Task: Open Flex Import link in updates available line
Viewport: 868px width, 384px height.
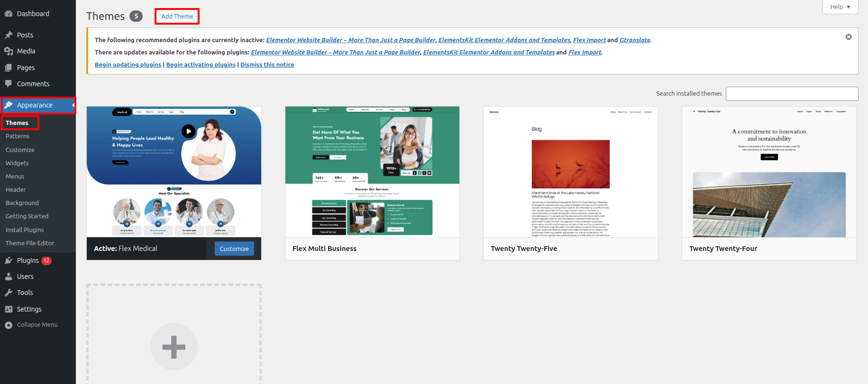Action: (x=585, y=53)
